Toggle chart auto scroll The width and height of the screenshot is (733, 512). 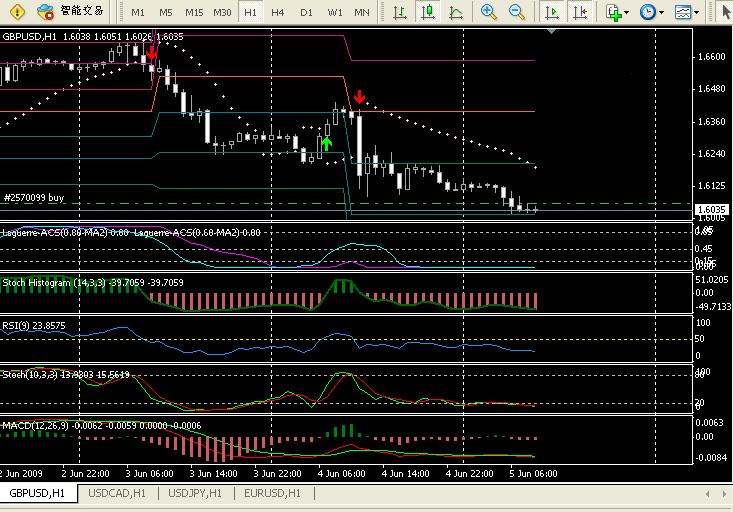(552, 12)
